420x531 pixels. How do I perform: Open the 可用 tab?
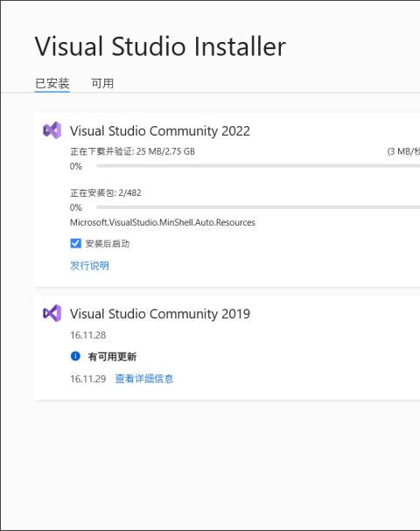coord(102,83)
